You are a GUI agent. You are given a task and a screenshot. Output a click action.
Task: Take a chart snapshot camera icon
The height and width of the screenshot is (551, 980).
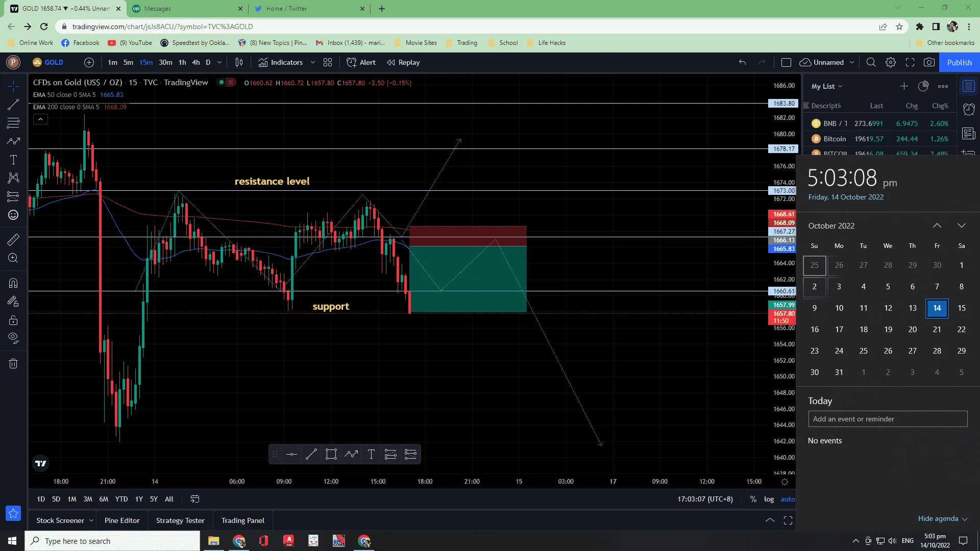(x=929, y=62)
